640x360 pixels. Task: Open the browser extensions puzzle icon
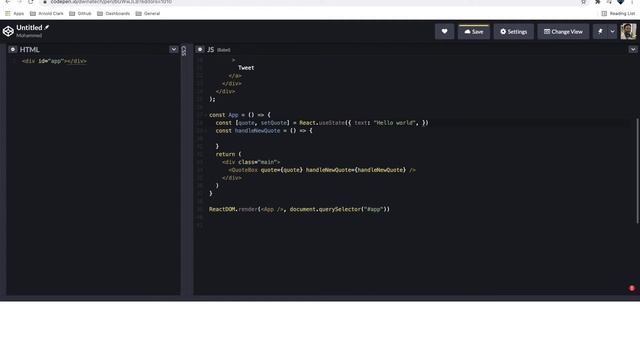click(598, 2)
